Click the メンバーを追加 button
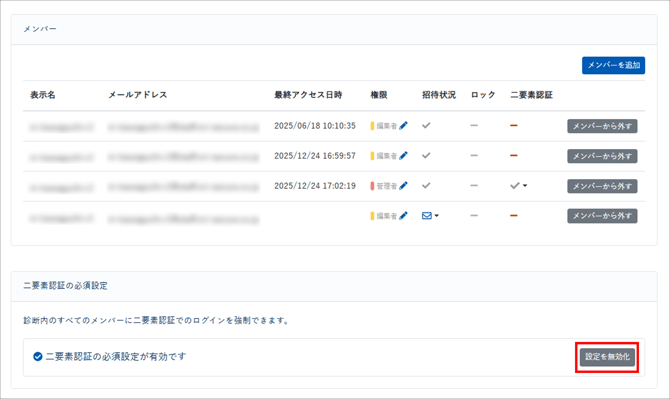Viewport: 670px width, 399px height. 613,65
